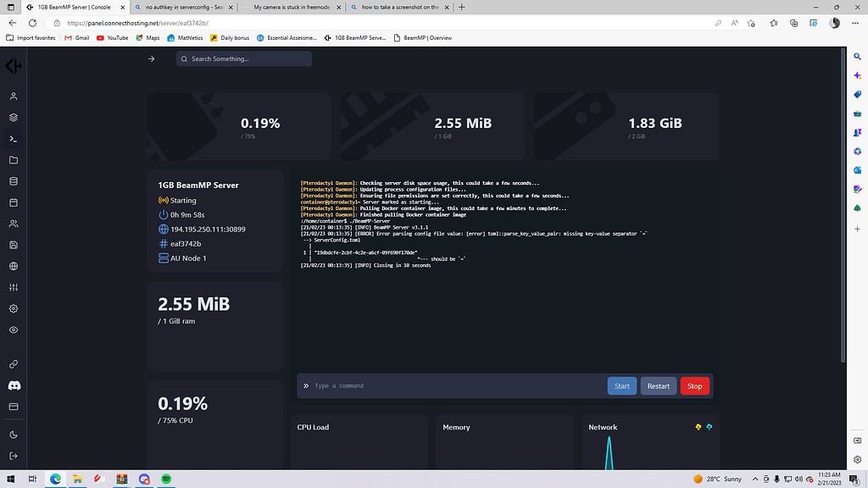This screenshot has height=488, width=868.
Task: Open the Edge sidebar search icon
Action: pyautogui.click(x=858, y=57)
